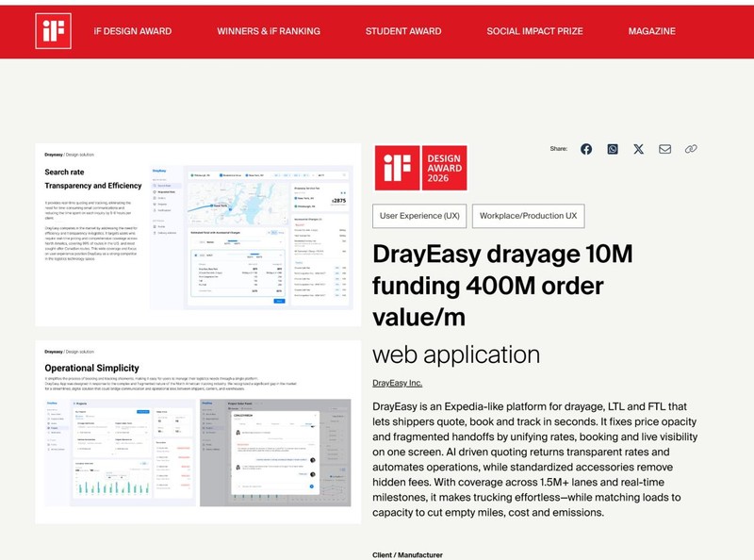Click the iF Design Award 2026 badge
754x560 pixels.
click(420, 168)
